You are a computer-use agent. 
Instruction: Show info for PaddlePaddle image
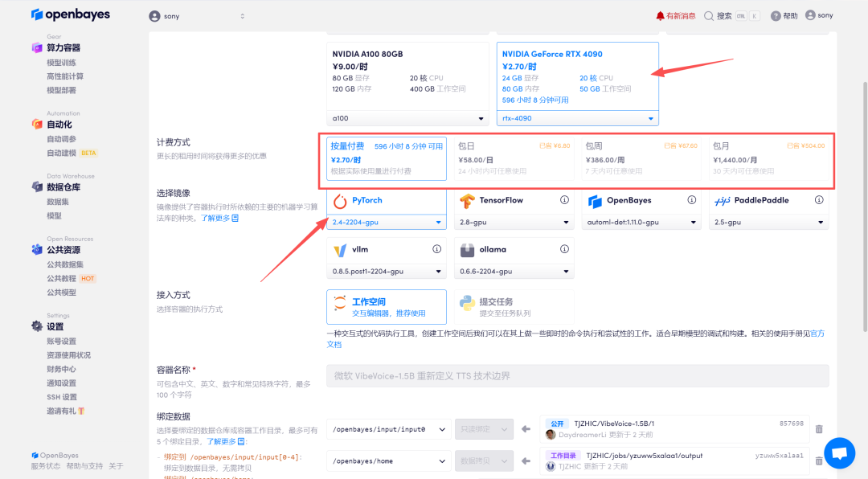pos(818,200)
